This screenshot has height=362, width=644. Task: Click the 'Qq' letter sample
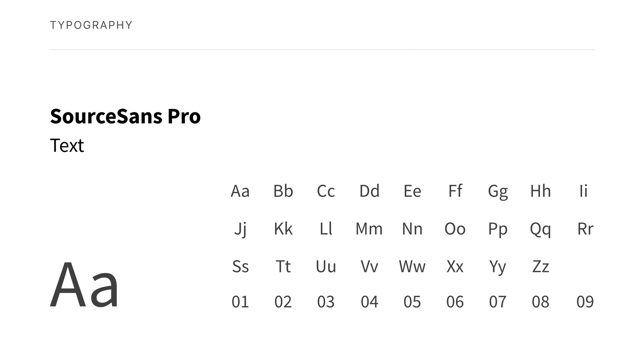click(540, 230)
